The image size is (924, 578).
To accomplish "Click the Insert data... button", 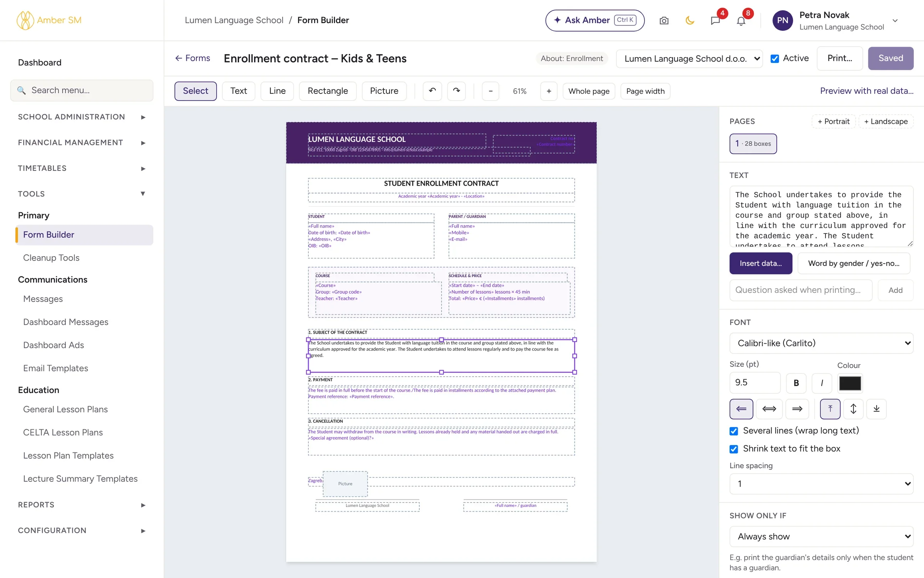I will [760, 263].
